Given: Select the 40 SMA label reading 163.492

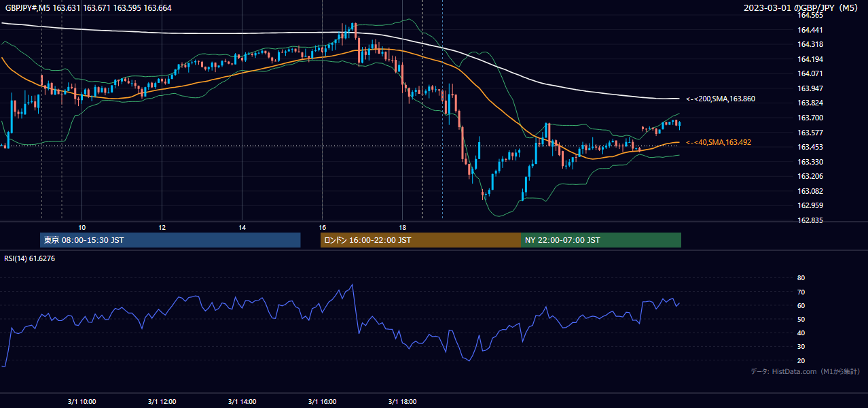Looking at the screenshot, I should click(x=719, y=142).
